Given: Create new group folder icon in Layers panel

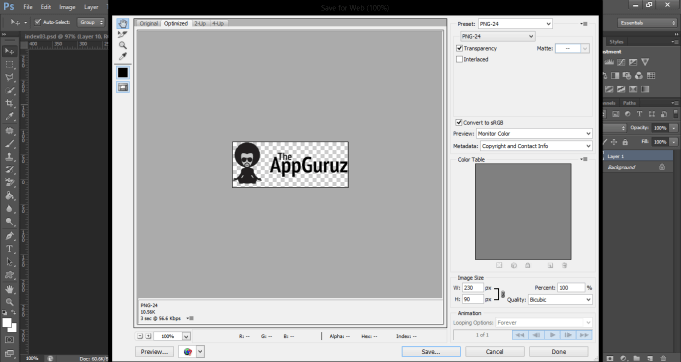Looking at the screenshot, I should pyautogui.click(x=636, y=358).
